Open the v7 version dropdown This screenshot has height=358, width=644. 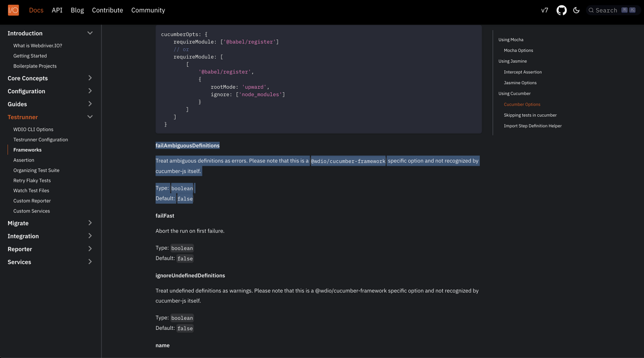(x=544, y=10)
